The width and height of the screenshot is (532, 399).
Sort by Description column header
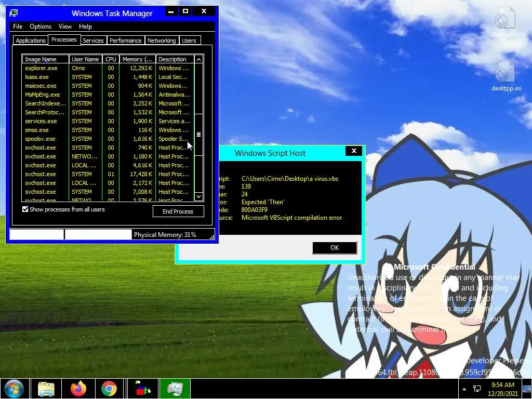tap(175, 59)
